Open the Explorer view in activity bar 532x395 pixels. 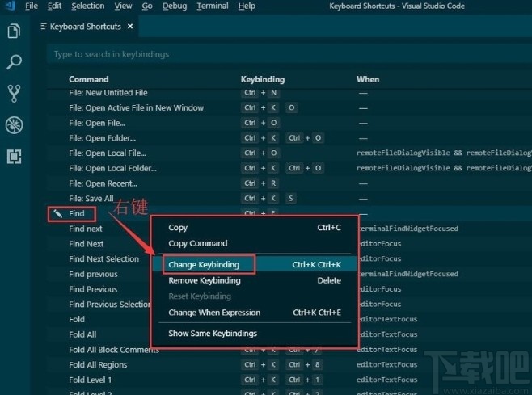click(14, 31)
